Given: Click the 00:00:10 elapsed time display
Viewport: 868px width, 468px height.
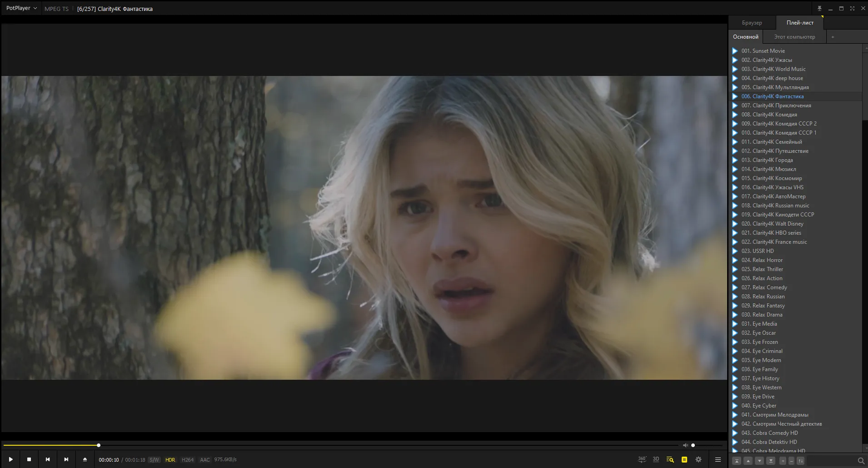Looking at the screenshot, I should pyautogui.click(x=109, y=460).
